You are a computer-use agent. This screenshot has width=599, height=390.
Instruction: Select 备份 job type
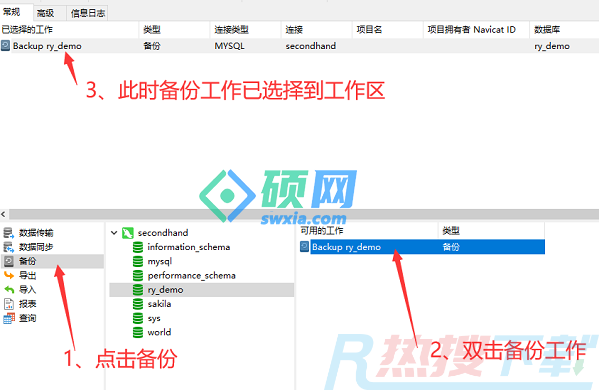(x=28, y=261)
